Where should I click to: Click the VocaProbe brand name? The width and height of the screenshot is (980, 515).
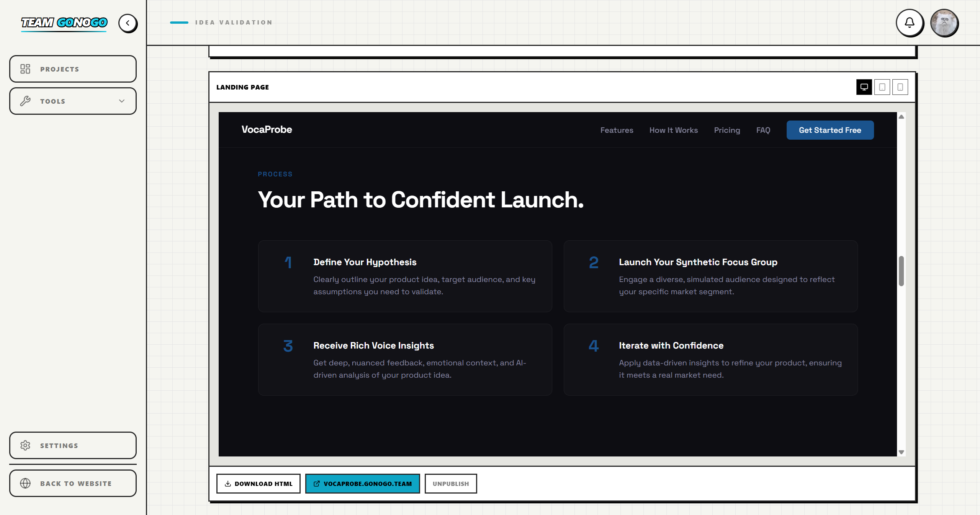267,130
